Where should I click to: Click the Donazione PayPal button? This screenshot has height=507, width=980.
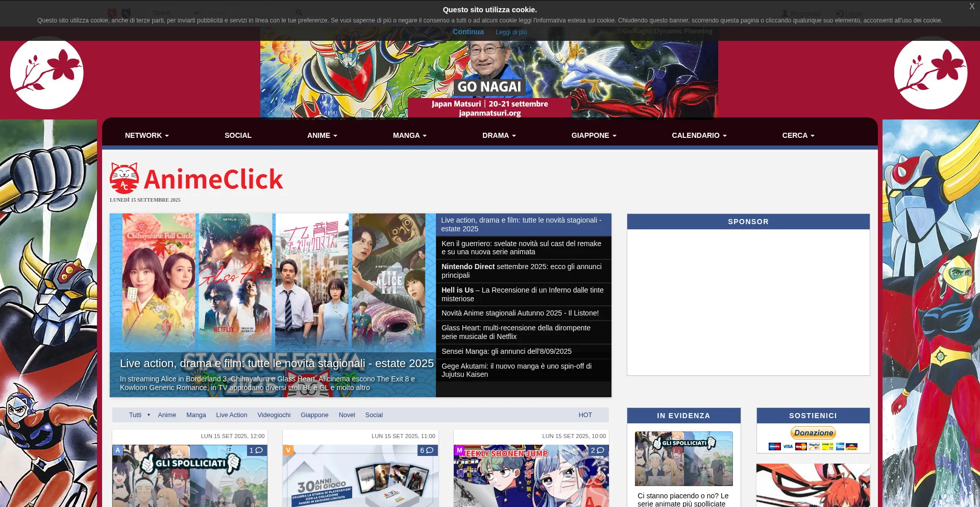813,433
